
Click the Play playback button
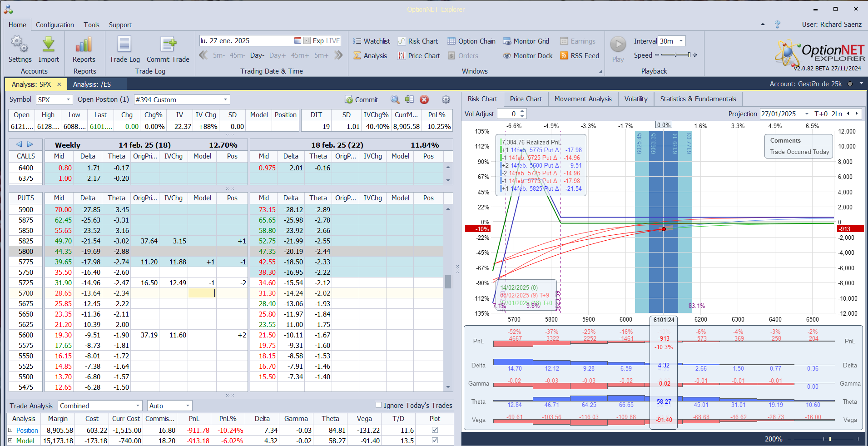(618, 45)
